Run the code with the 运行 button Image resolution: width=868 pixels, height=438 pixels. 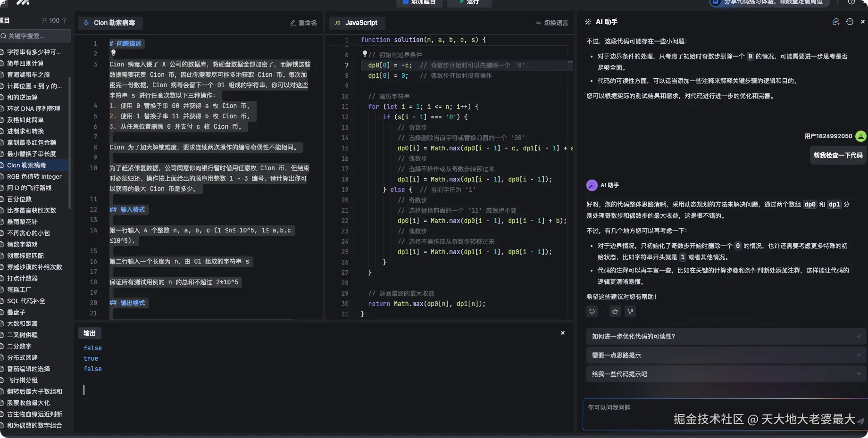click(469, 2)
